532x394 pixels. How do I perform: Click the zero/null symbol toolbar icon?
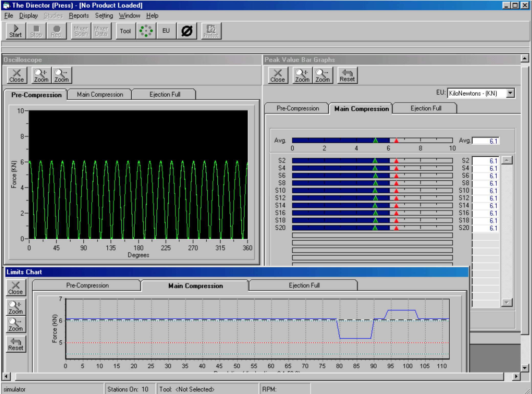click(187, 31)
